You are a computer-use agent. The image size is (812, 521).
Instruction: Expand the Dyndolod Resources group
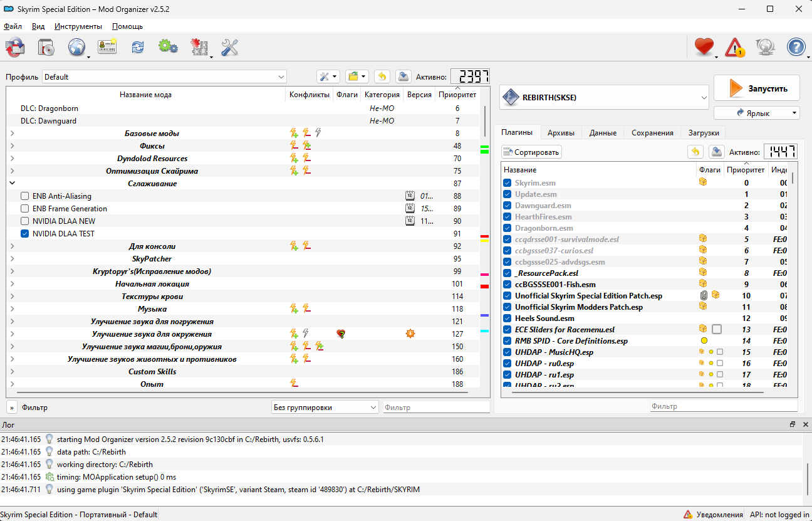point(12,159)
